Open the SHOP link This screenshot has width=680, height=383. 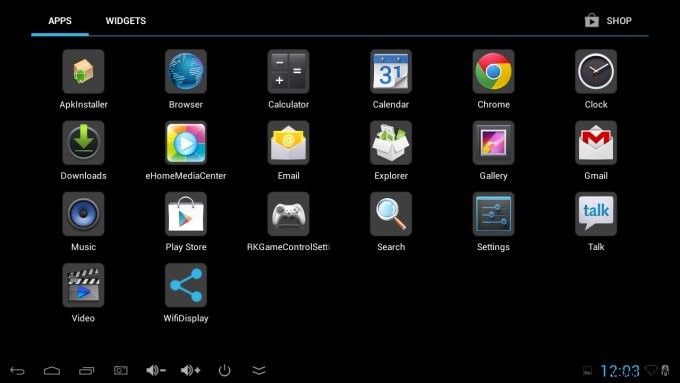tap(608, 20)
